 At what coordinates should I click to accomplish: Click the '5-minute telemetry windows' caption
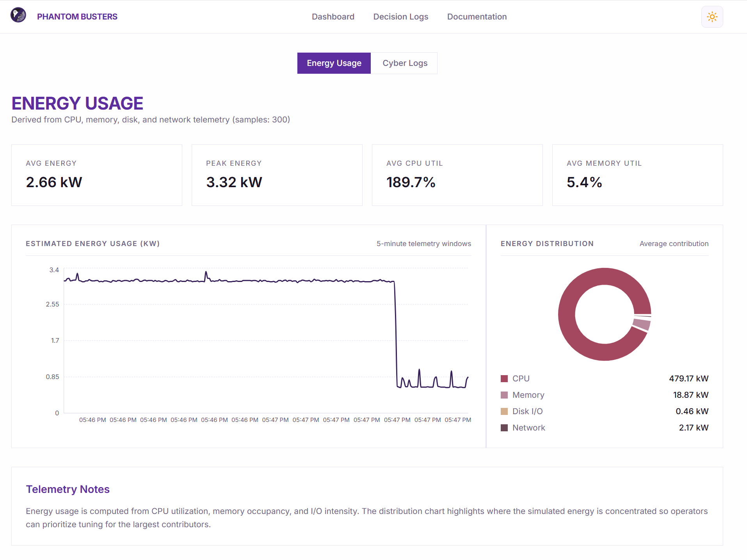click(x=424, y=244)
